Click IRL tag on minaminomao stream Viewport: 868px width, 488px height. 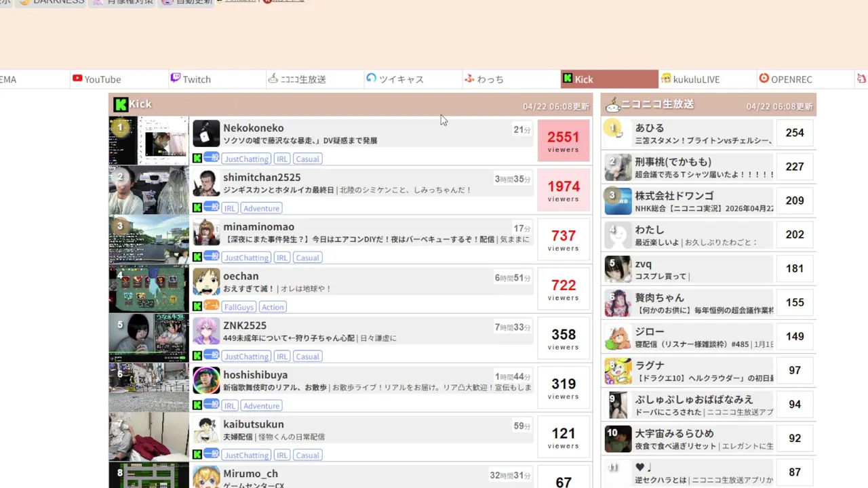coord(282,258)
